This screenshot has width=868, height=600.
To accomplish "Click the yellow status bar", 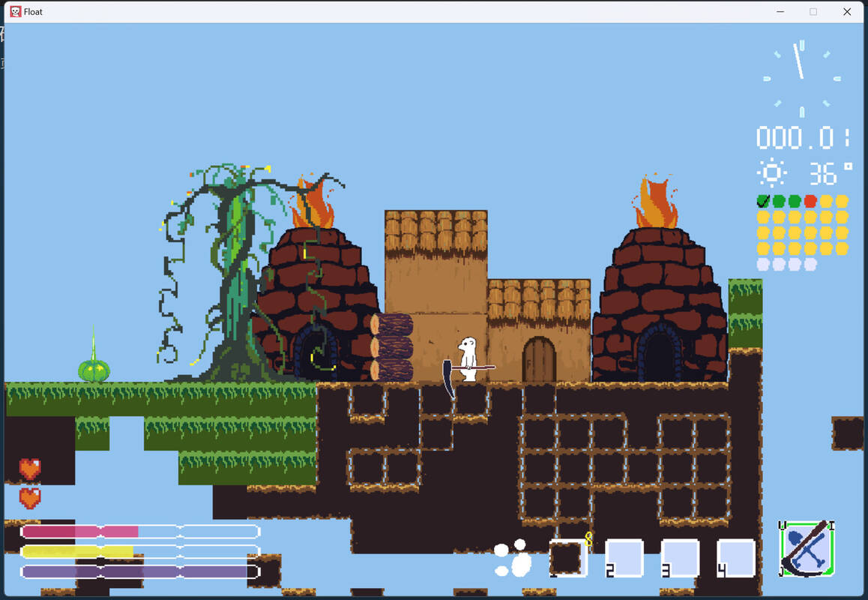I will (x=140, y=552).
